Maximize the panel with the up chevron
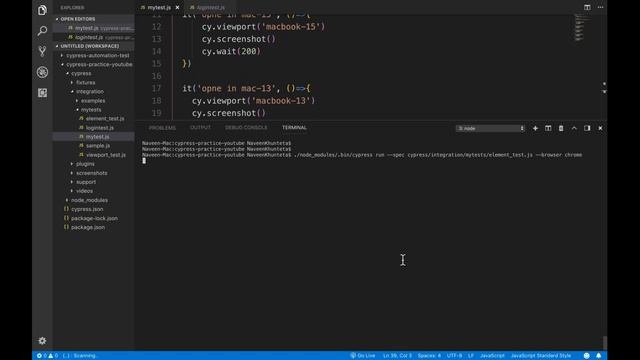The height and width of the screenshot is (360, 640). pos(574,128)
